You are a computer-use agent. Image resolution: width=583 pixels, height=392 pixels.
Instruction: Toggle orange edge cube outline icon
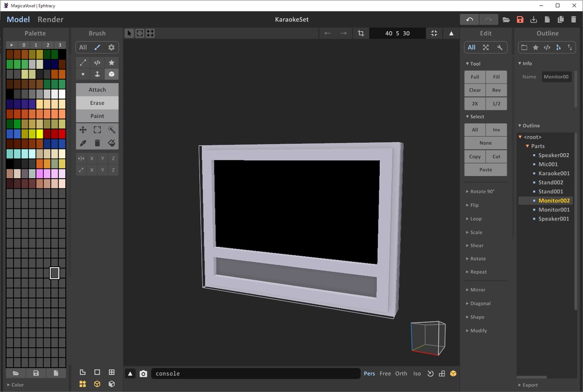click(97, 384)
